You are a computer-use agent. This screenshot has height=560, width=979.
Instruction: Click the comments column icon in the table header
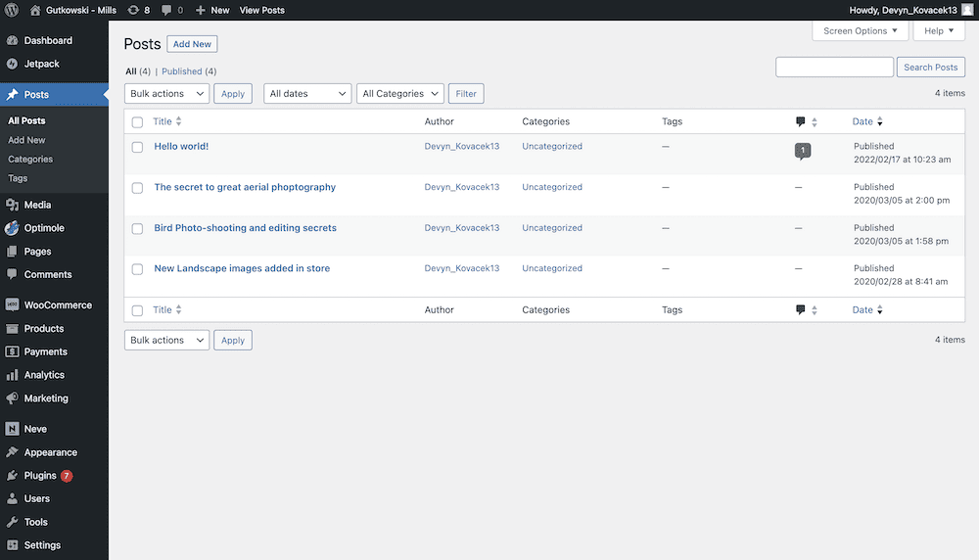point(801,121)
